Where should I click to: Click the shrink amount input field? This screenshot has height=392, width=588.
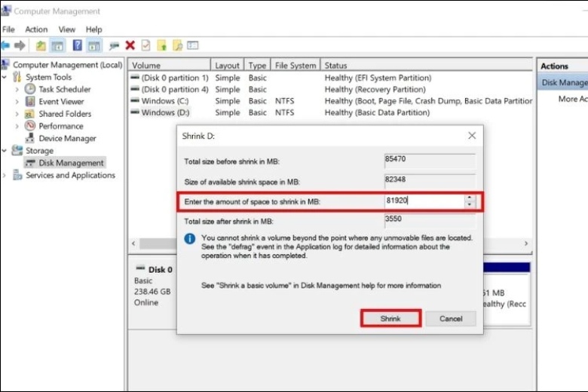pos(422,202)
